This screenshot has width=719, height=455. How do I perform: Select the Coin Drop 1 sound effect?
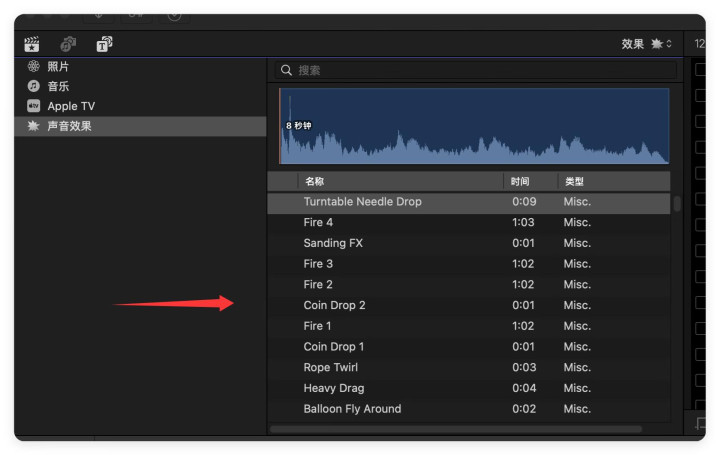click(x=469, y=347)
